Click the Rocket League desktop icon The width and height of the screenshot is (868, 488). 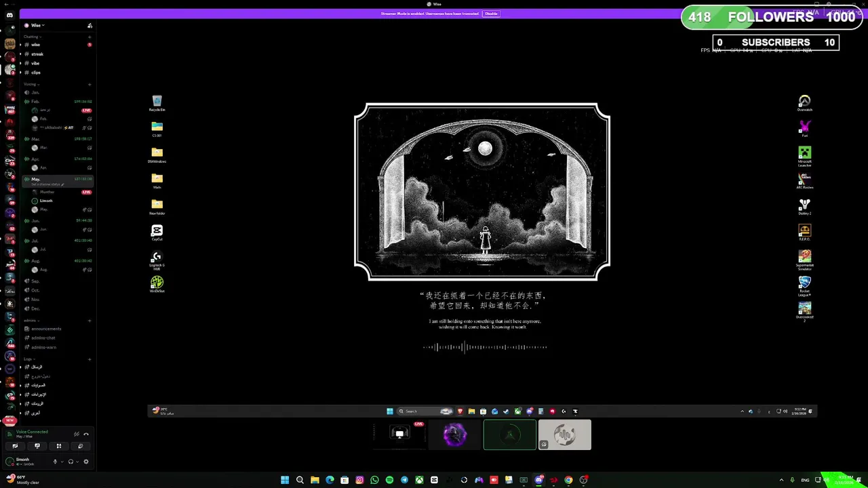click(804, 286)
